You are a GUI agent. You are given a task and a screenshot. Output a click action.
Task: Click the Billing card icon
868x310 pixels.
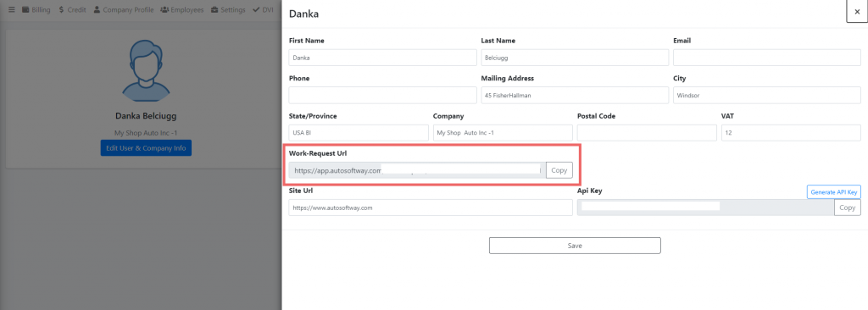pos(25,10)
